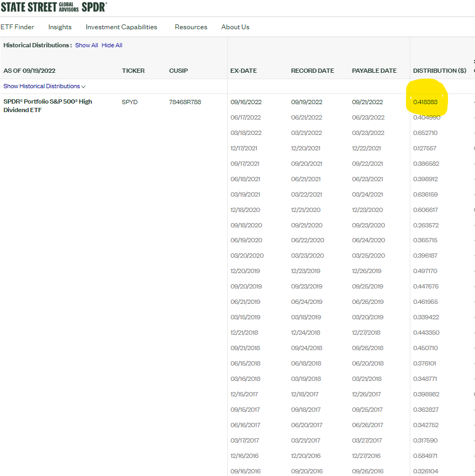Select payable date 06/24/2020
This screenshot has width=475, height=476.
tap(368, 241)
